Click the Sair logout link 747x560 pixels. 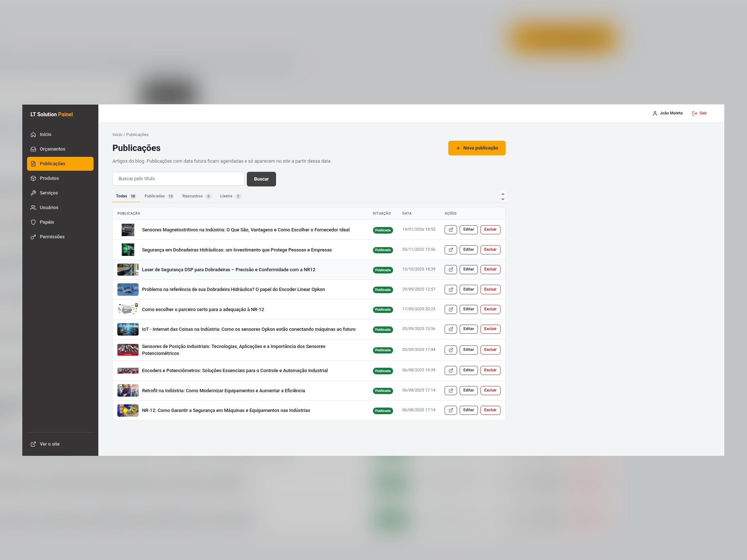tap(699, 113)
